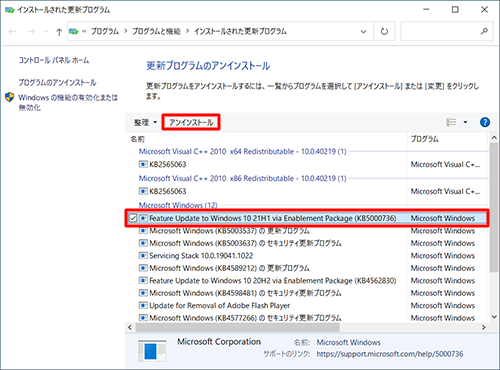Select Microsoft Windows (KB4577266) security update

coord(245,318)
